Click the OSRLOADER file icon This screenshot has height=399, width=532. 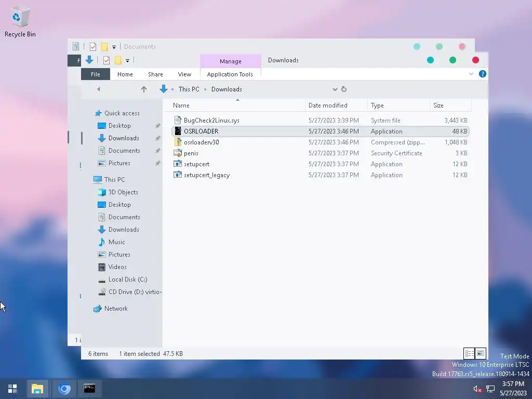[178, 131]
